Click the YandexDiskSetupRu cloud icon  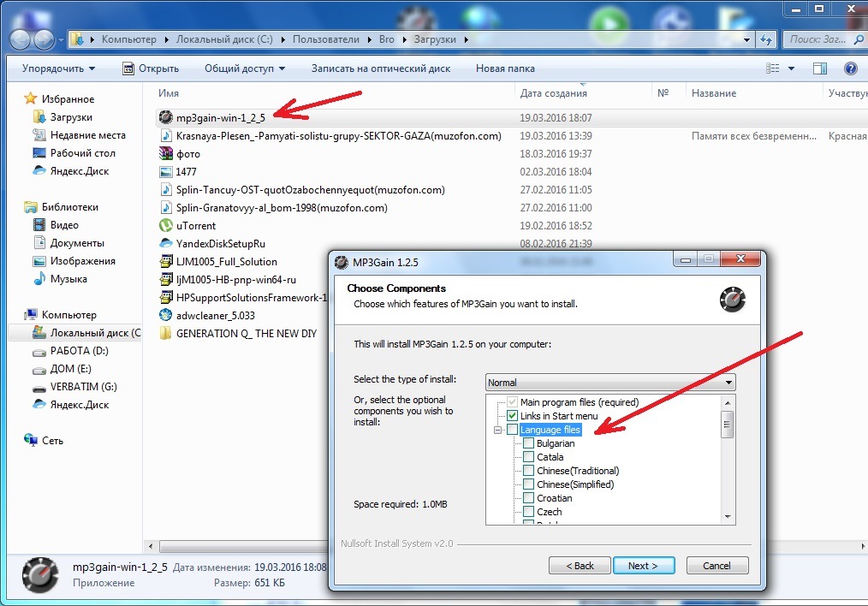[x=165, y=243]
